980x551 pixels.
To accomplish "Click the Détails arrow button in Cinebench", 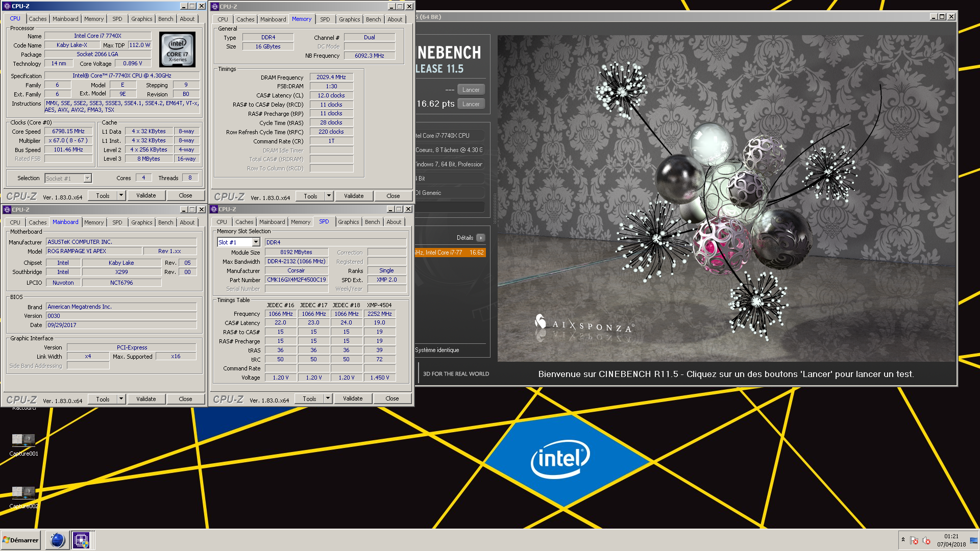I will pyautogui.click(x=481, y=238).
